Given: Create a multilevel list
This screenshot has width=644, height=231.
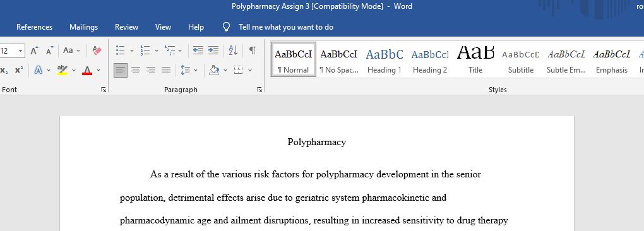Looking at the screenshot, I should [x=170, y=50].
